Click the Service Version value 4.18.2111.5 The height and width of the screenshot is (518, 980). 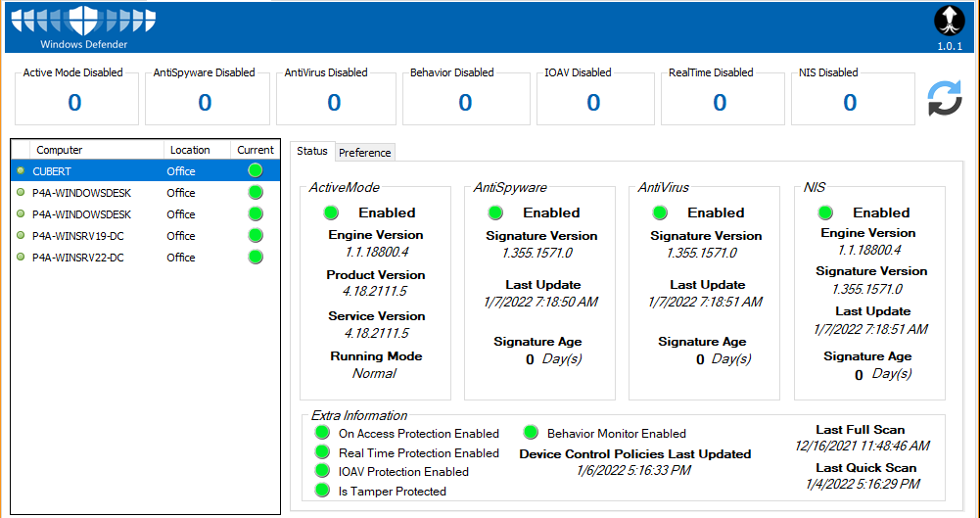point(375,333)
